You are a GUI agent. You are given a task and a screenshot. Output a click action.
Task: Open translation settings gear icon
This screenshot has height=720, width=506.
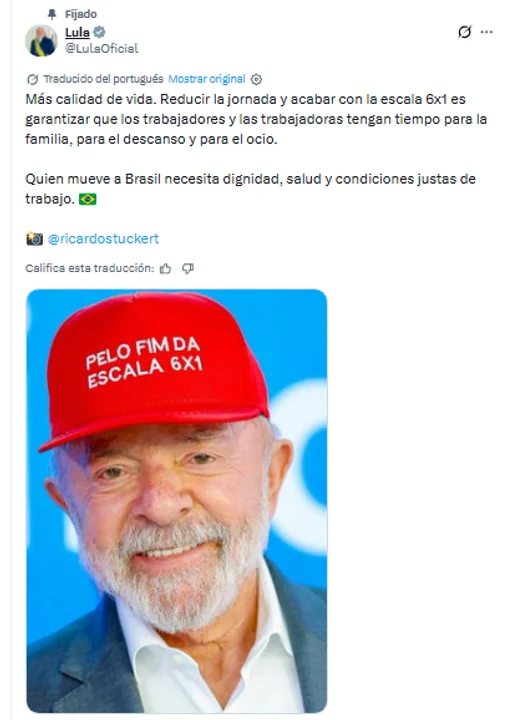[x=256, y=79]
